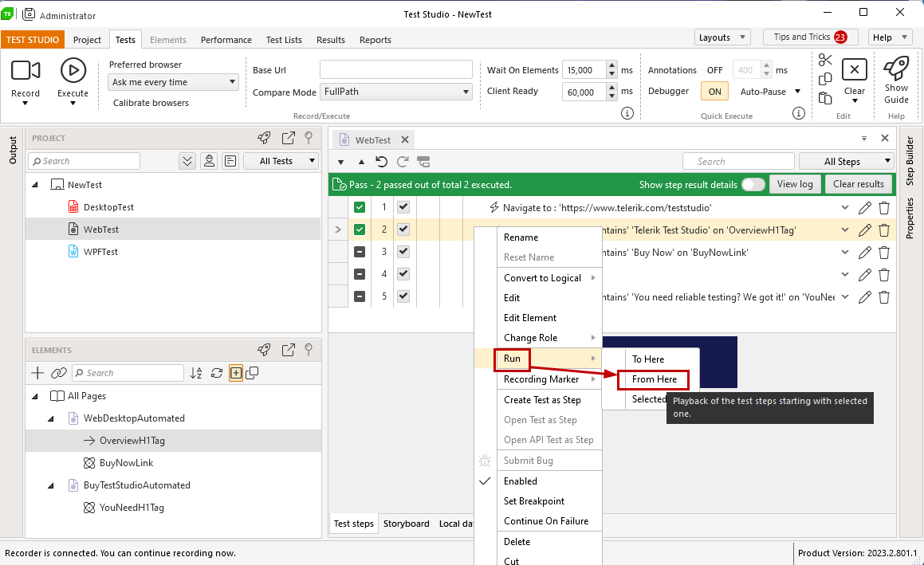924x565 pixels.
Task: Uncheck enabled checkbox for step 4
Action: (x=403, y=274)
